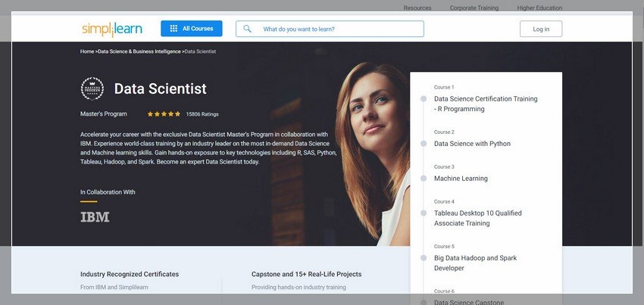
Task: Click the five-star rating icons
Action: click(164, 114)
